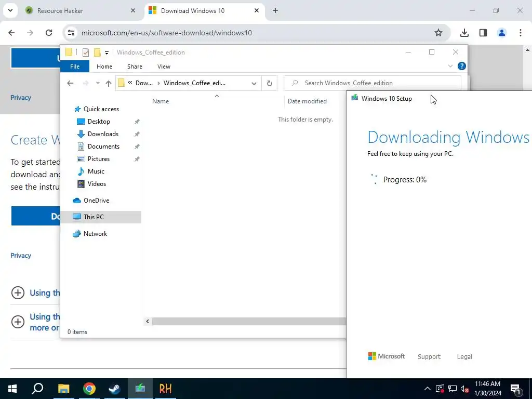Open View ribbon tab in Explorer
The height and width of the screenshot is (399, 532).
click(x=164, y=66)
